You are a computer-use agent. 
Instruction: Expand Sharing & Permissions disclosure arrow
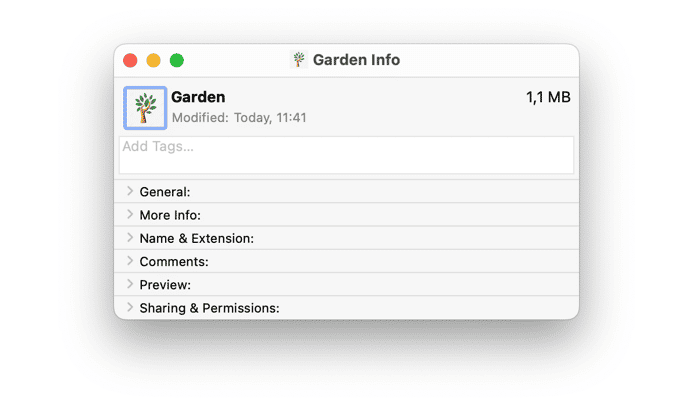coord(130,307)
